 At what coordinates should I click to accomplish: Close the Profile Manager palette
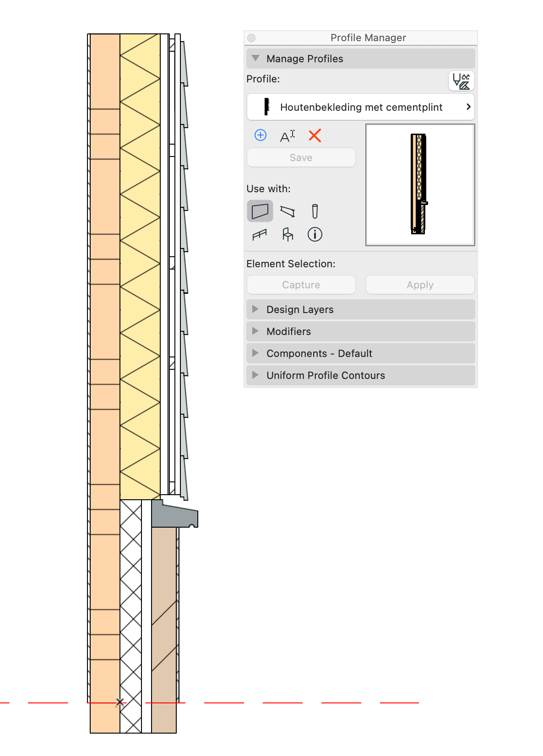pos(251,38)
